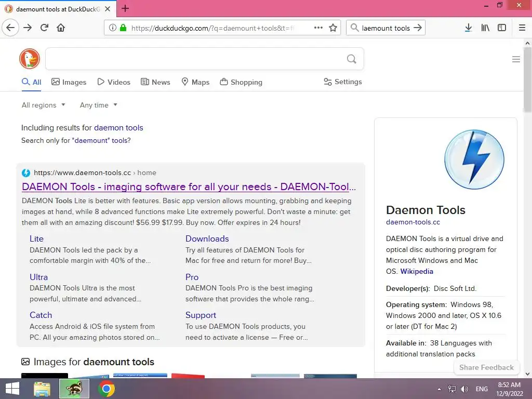This screenshot has height=399, width=532.
Task: Show site information icon in the address bar
Action: pos(113,28)
